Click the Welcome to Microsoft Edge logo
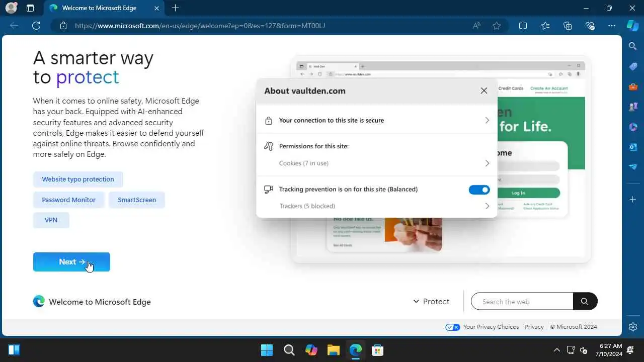Screen dimensions: 644x362 [39, 302]
